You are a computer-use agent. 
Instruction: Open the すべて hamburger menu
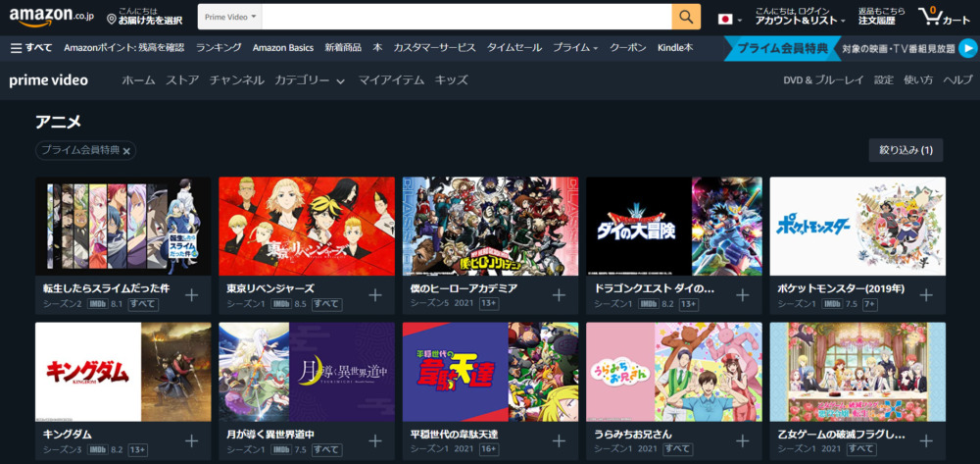tap(31, 47)
